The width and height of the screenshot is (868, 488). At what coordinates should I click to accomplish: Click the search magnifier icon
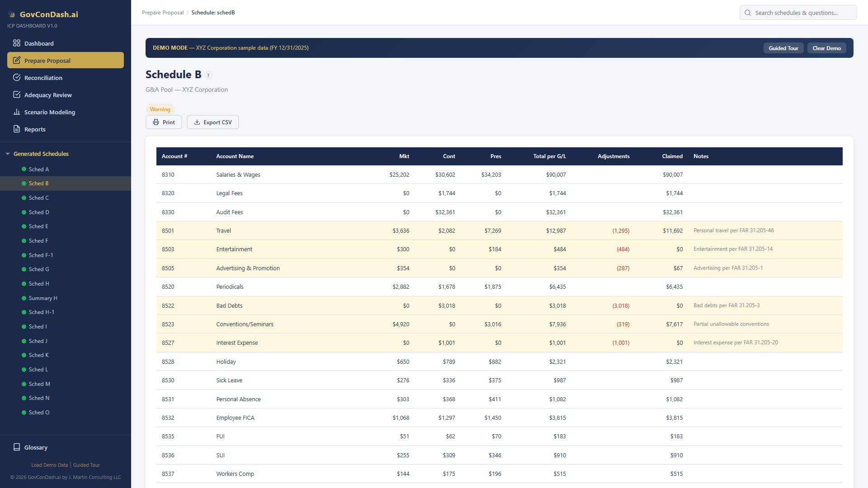pyautogui.click(x=748, y=13)
